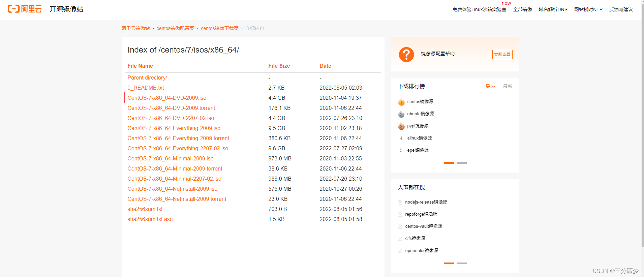Open epel镜像源 in download ranking
The width and height of the screenshot is (644, 277).
click(x=418, y=150)
